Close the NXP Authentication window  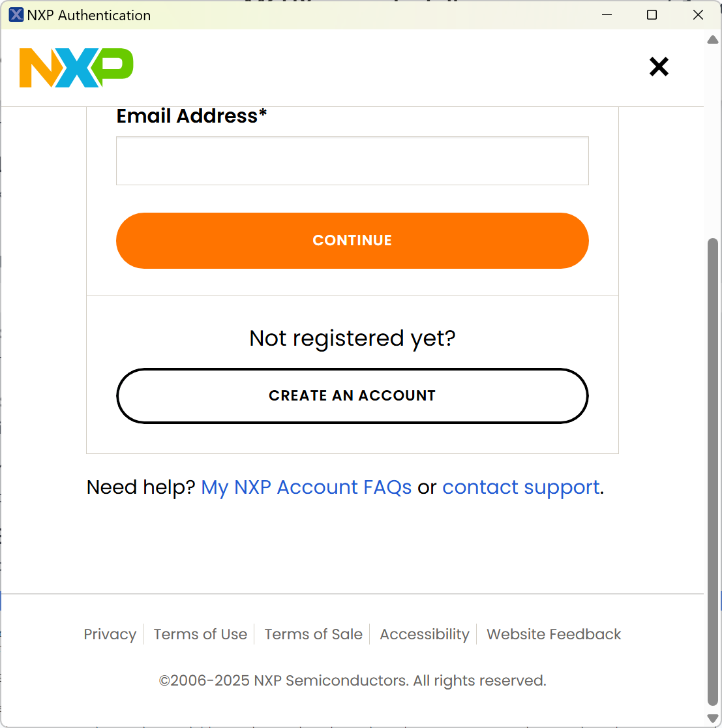click(698, 15)
